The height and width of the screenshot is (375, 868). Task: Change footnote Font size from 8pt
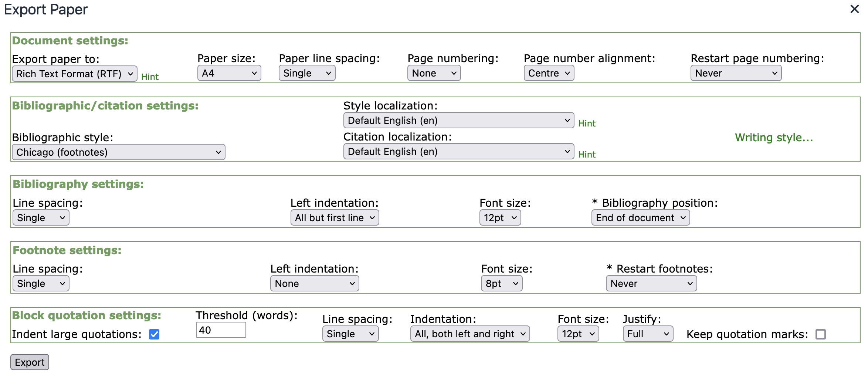tap(501, 283)
